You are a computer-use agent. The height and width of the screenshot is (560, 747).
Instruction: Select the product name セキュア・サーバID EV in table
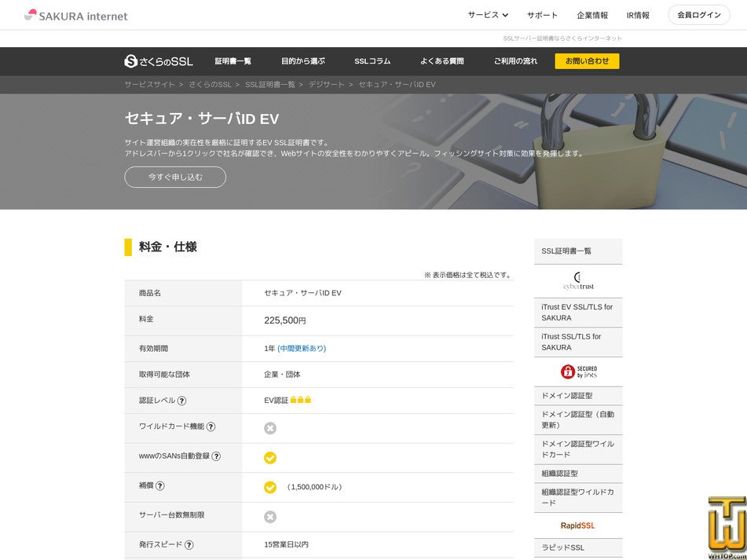point(303,293)
